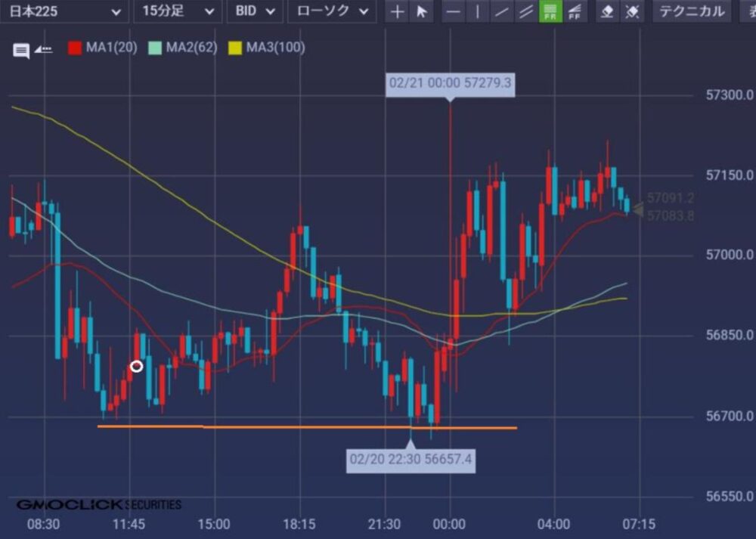Click the eraser tool icon
This screenshot has height=539, width=756.
(607, 12)
